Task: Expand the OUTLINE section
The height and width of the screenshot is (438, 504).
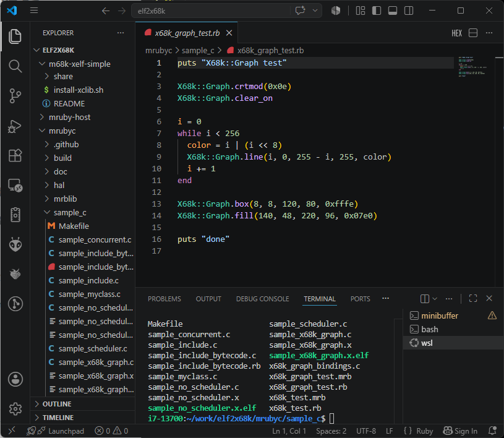Action: 83,404
